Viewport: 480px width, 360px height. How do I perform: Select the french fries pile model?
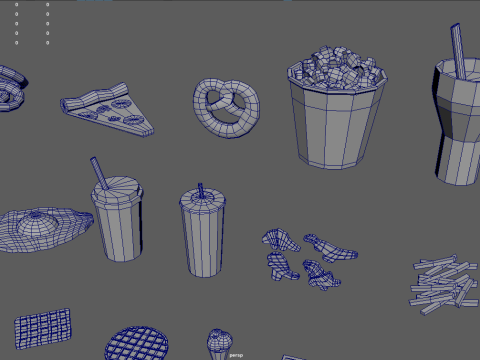[443, 284]
